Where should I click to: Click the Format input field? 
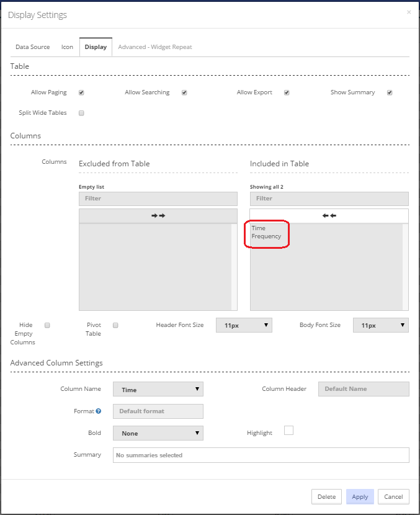158,411
